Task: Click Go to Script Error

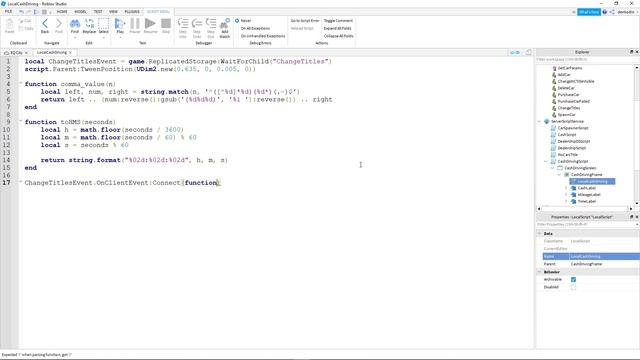Action: tap(305, 20)
